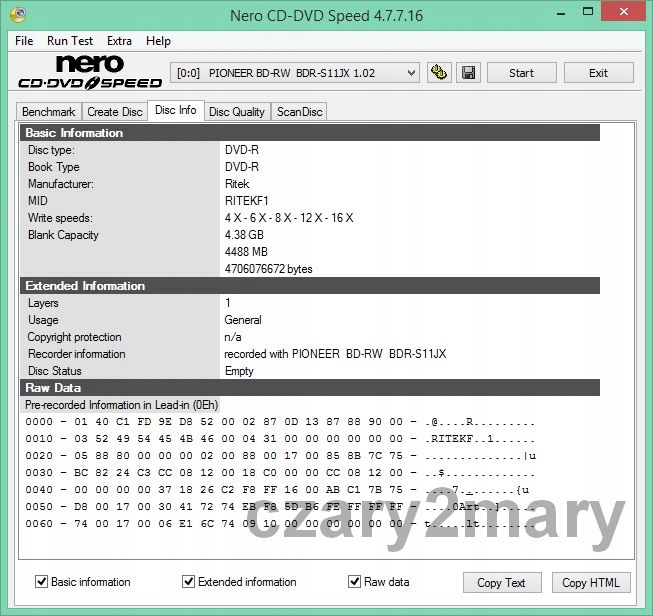Image resolution: width=653 pixels, height=616 pixels.
Task: Toggle the Extended information checkbox
Action: pos(189,582)
